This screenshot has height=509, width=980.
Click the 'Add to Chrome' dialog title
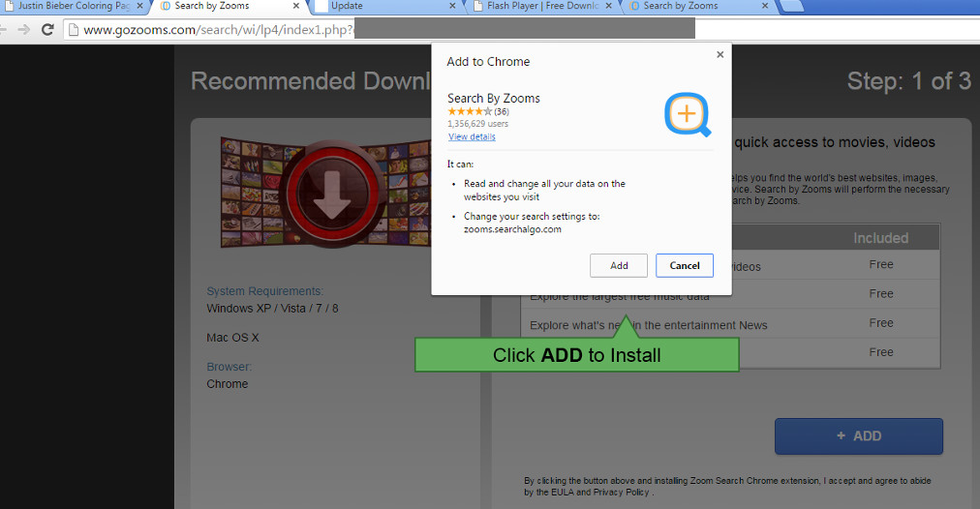click(x=488, y=62)
